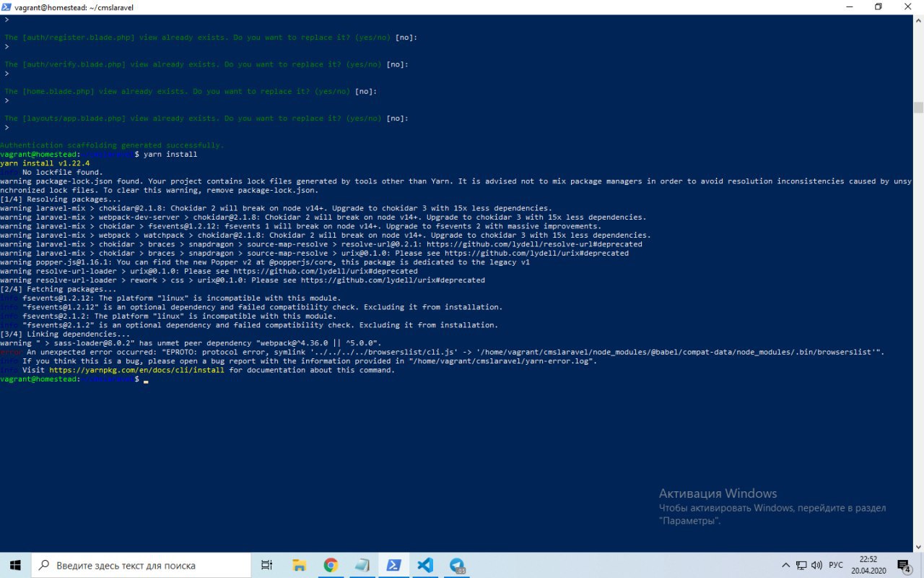The image size is (924, 578).
Task: Click the vertical scrollbar thumb
Action: click(918, 108)
